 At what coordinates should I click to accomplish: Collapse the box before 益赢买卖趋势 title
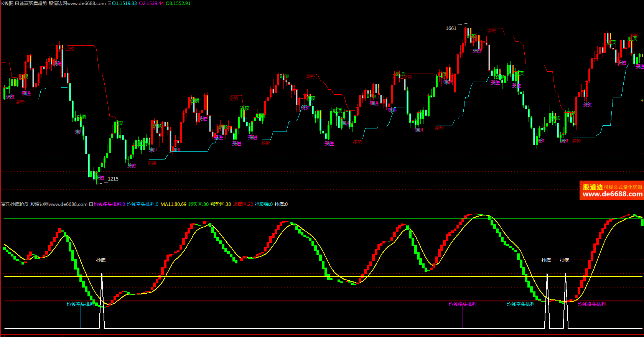(x=17, y=3)
